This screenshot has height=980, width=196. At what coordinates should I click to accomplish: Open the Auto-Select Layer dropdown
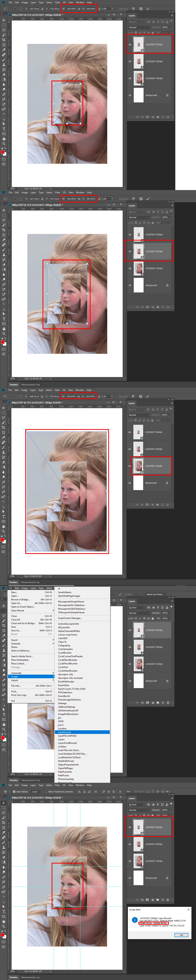(x=36, y=792)
